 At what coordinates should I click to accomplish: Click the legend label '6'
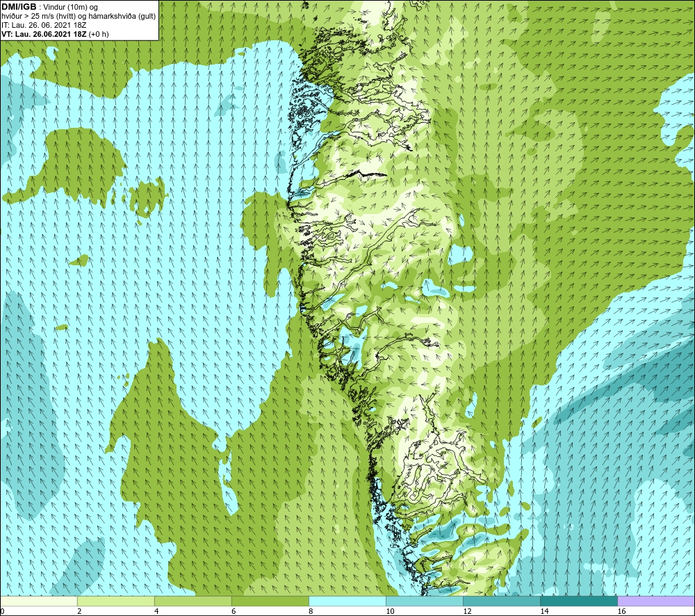(234, 611)
